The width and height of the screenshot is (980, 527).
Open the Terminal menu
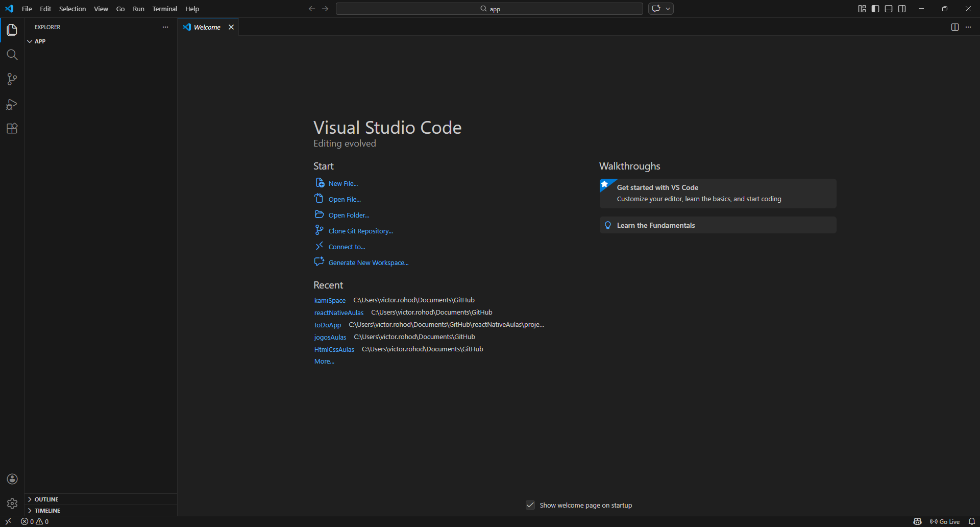tap(164, 9)
